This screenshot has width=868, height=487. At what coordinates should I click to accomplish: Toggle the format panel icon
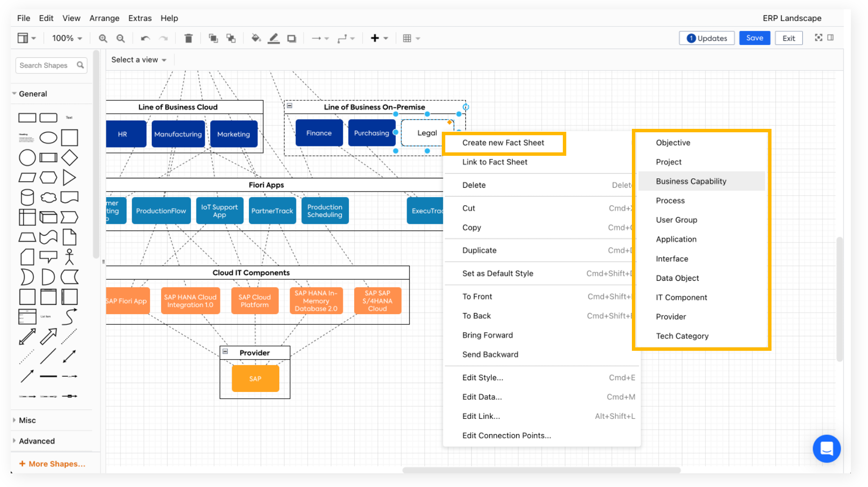click(x=831, y=38)
